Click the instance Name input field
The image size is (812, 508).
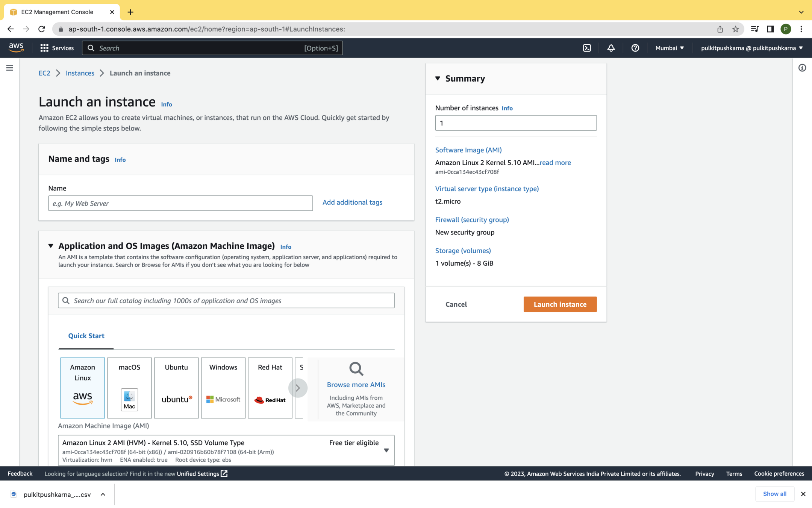click(180, 203)
